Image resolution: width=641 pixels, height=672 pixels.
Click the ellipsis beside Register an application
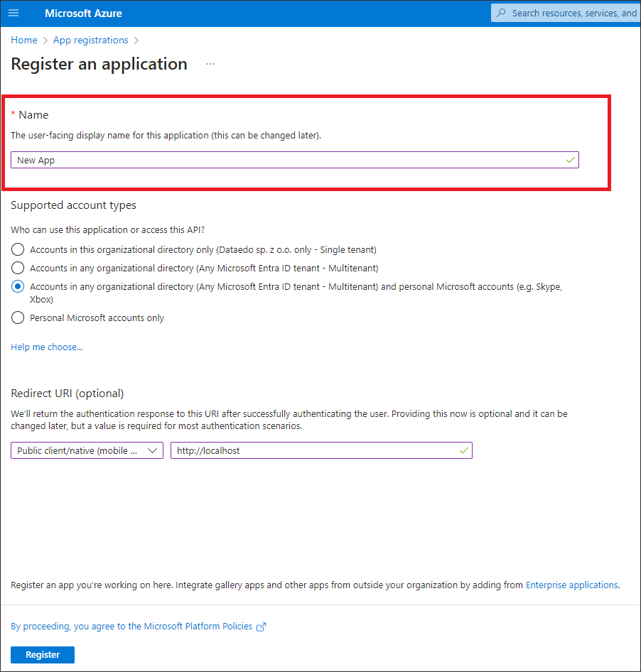(210, 64)
